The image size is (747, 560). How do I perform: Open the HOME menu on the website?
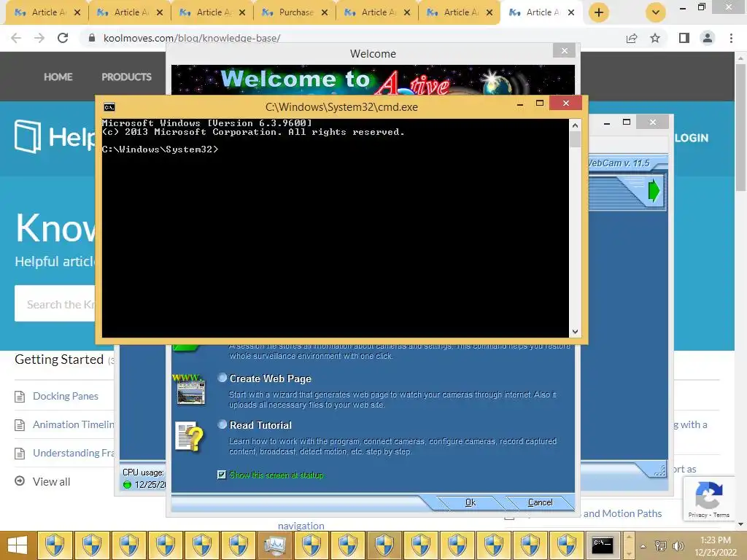[x=58, y=77]
